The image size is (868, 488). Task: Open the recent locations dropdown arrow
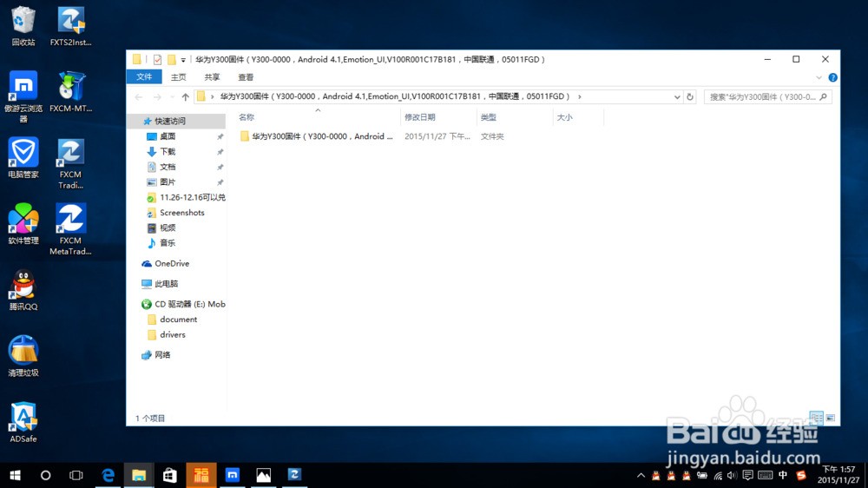172,97
